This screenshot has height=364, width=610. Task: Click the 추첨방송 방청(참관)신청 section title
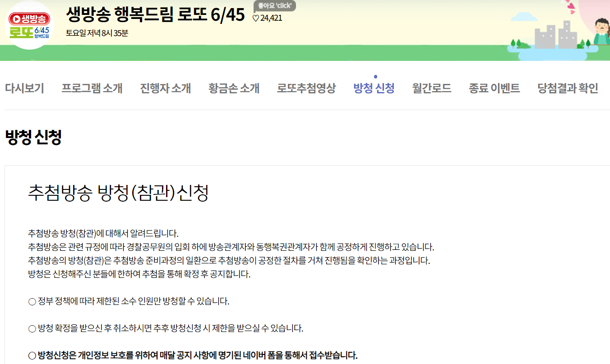(118, 193)
